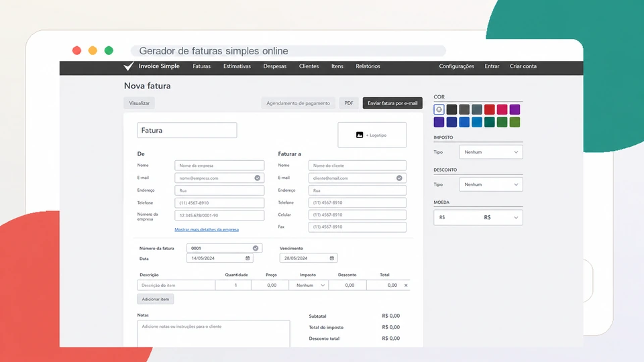Click the green window dot
The height and width of the screenshot is (362, 644).
[x=109, y=50]
